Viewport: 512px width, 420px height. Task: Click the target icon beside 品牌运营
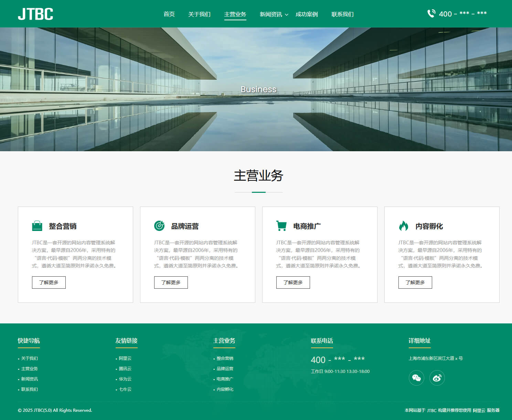pyautogui.click(x=159, y=226)
